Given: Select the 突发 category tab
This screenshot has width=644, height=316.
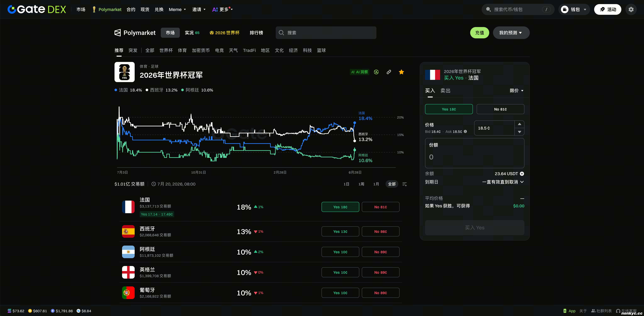Looking at the screenshot, I should pyautogui.click(x=133, y=50).
